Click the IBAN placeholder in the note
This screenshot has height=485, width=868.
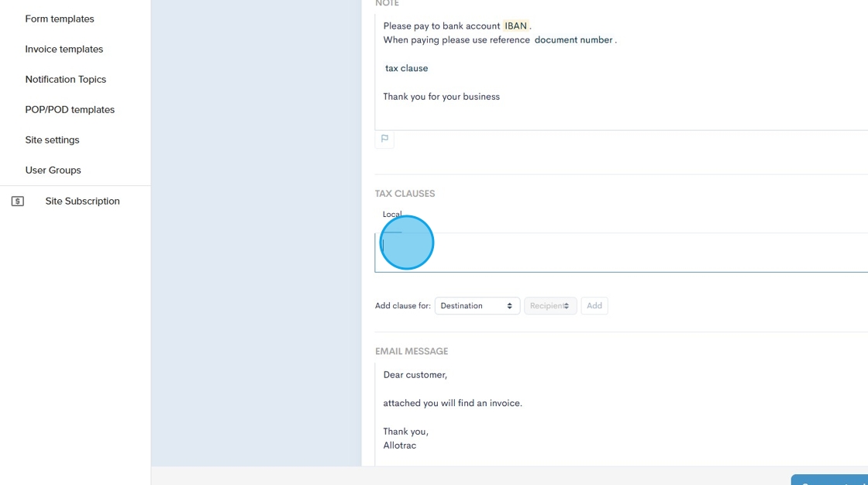pos(515,26)
